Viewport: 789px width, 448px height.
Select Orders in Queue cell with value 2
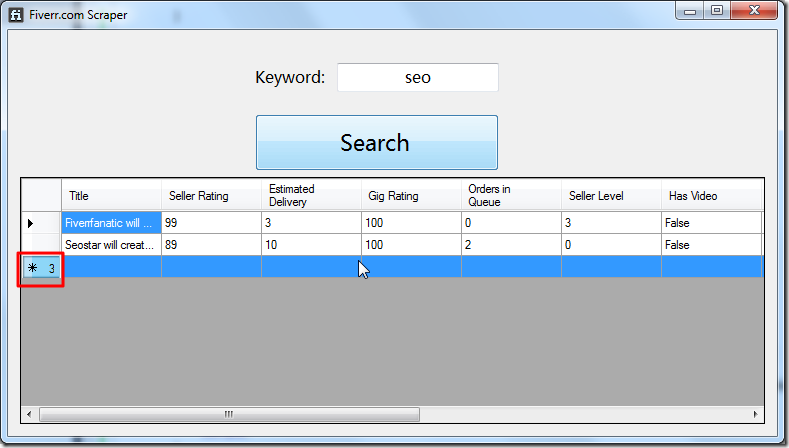(x=511, y=245)
